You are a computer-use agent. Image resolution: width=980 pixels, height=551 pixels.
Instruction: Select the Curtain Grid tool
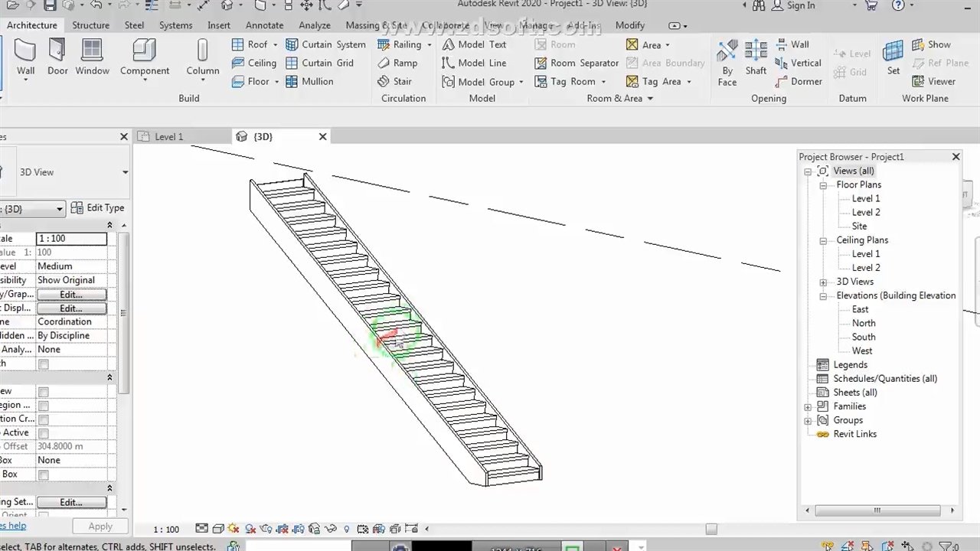coord(320,63)
